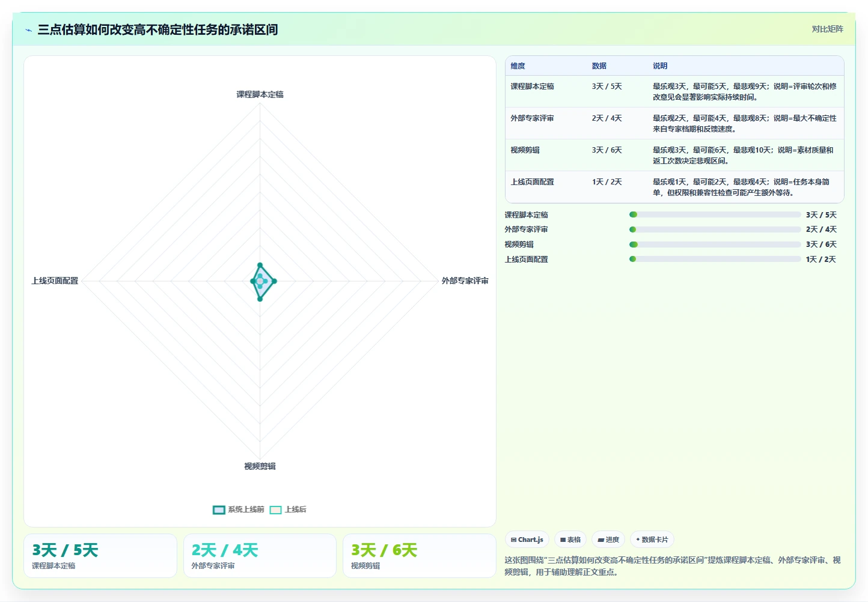Click the 数据卡片 chip
The height and width of the screenshot is (602, 868).
(652, 540)
